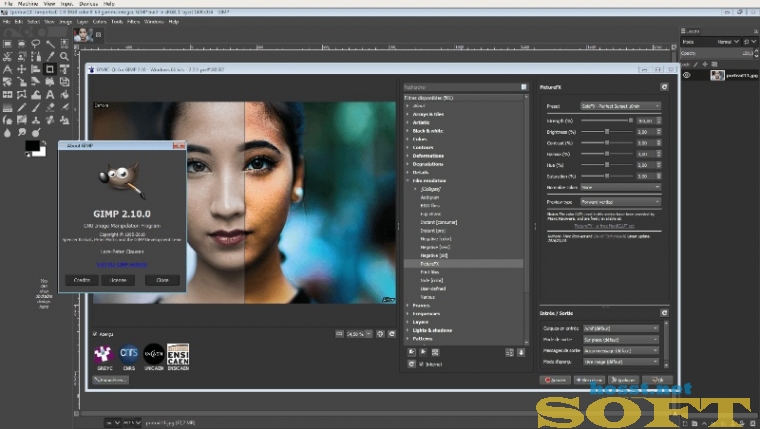Select the Scale tool
760x429 pixels.
[22, 82]
